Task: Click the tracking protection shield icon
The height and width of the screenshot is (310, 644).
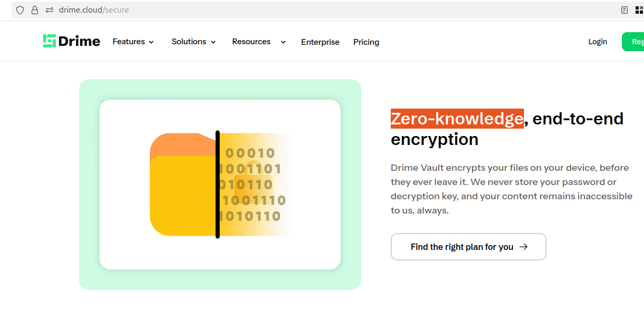Action: pos(20,10)
